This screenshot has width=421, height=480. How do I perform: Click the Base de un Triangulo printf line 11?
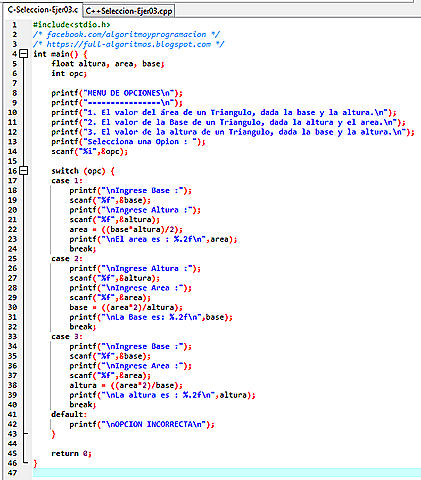pos(228,122)
